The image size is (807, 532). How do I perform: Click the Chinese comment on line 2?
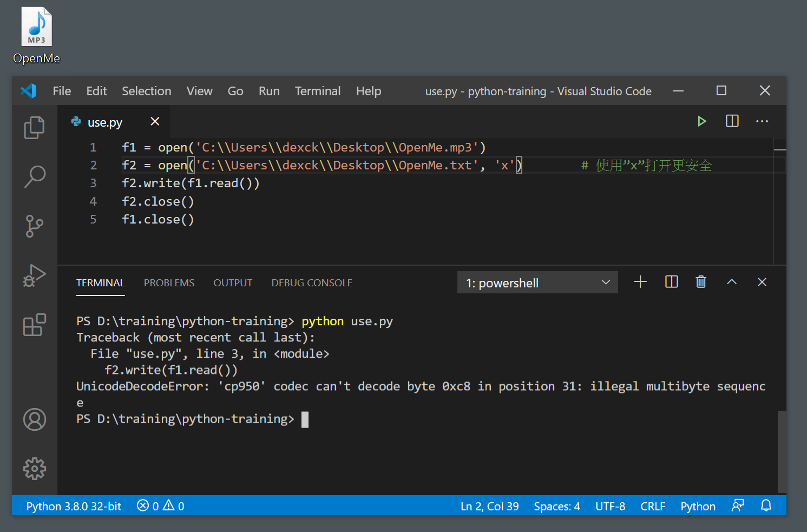click(646, 166)
